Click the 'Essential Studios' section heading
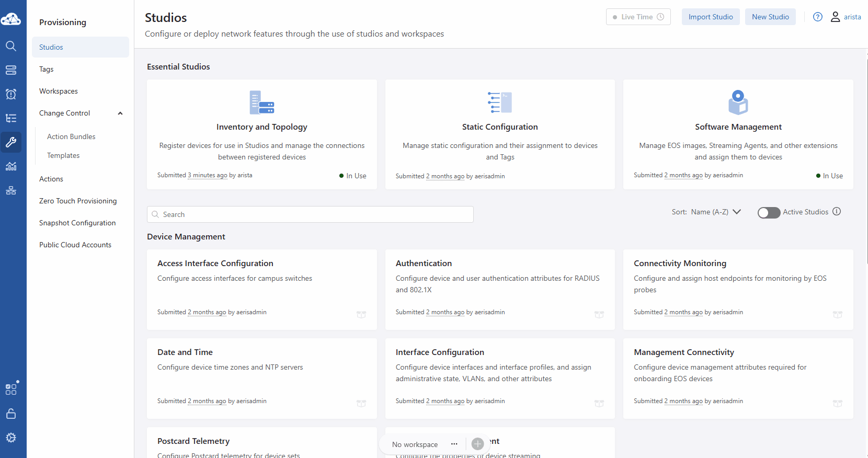This screenshot has height=458, width=868. (178, 66)
